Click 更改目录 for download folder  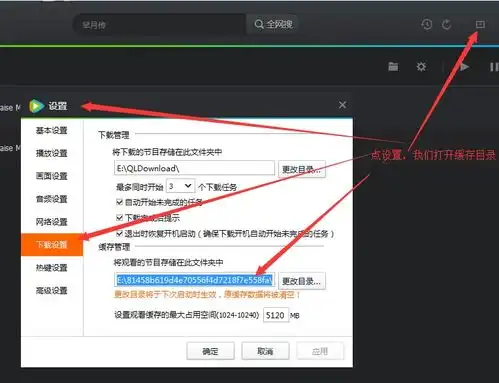coord(302,169)
